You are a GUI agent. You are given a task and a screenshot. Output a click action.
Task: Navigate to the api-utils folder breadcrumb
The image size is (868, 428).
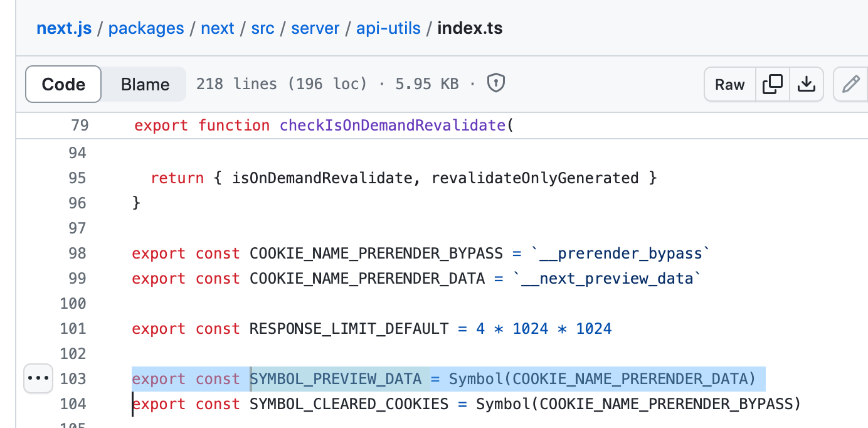(x=388, y=28)
